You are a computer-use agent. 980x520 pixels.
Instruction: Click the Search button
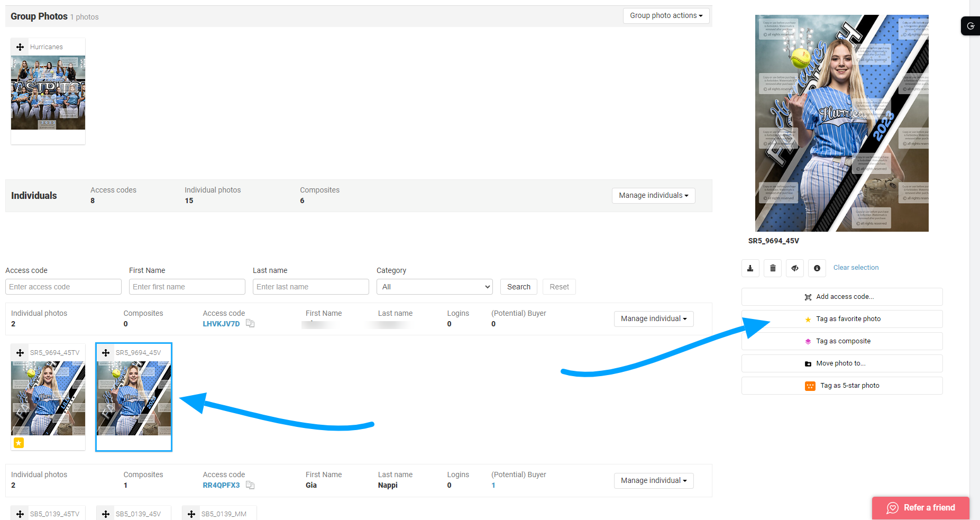coord(519,287)
